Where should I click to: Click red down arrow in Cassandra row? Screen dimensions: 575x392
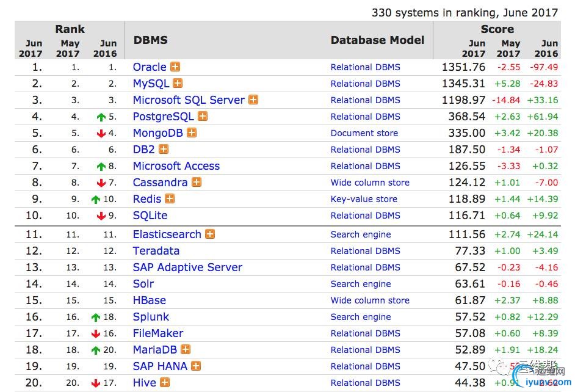point(101,183)
